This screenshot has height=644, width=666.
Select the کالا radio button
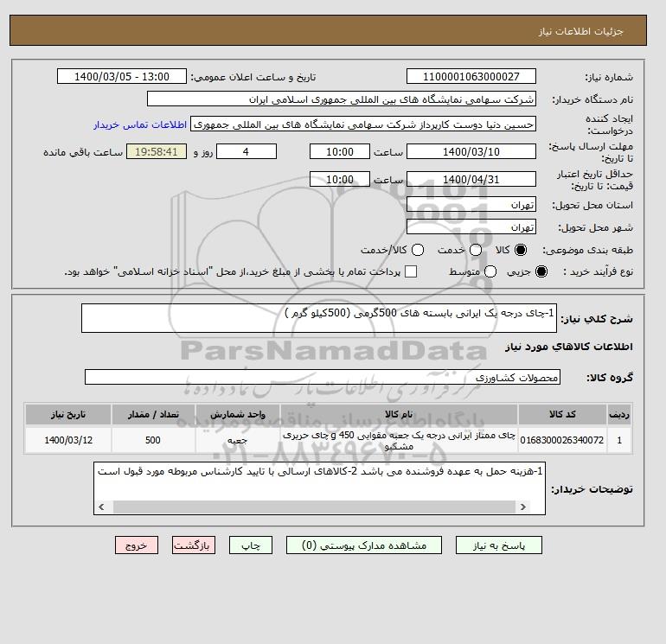(x=521, y=250)
